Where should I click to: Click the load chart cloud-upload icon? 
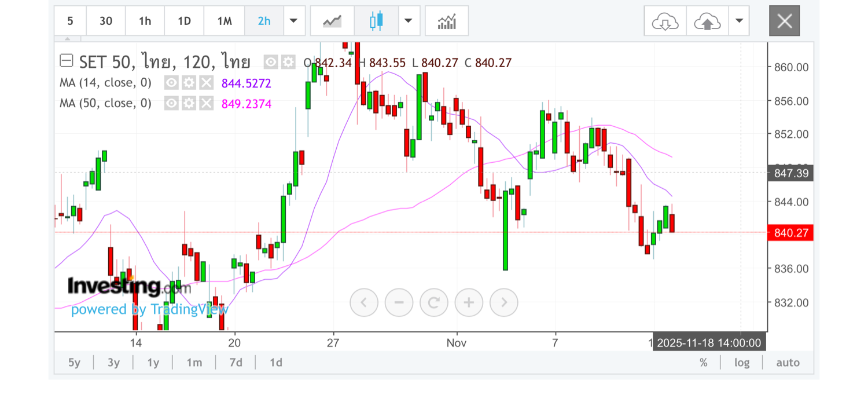tap(707, 21)
